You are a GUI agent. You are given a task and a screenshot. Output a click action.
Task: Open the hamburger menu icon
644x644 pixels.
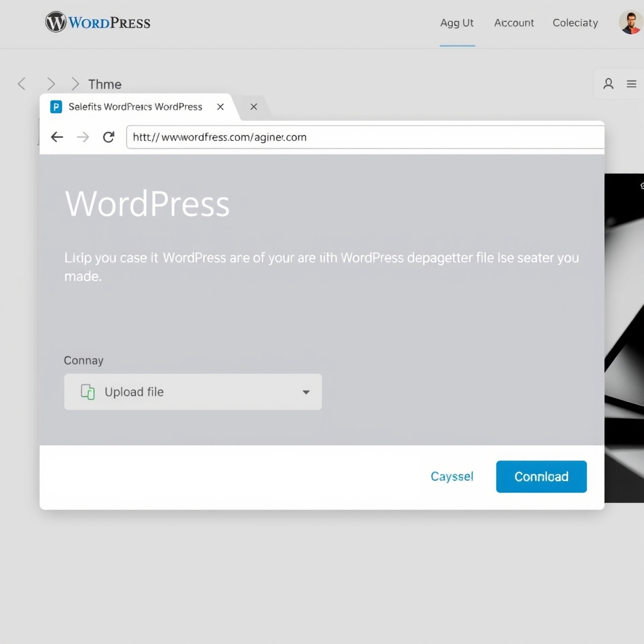tap(631, 84)
